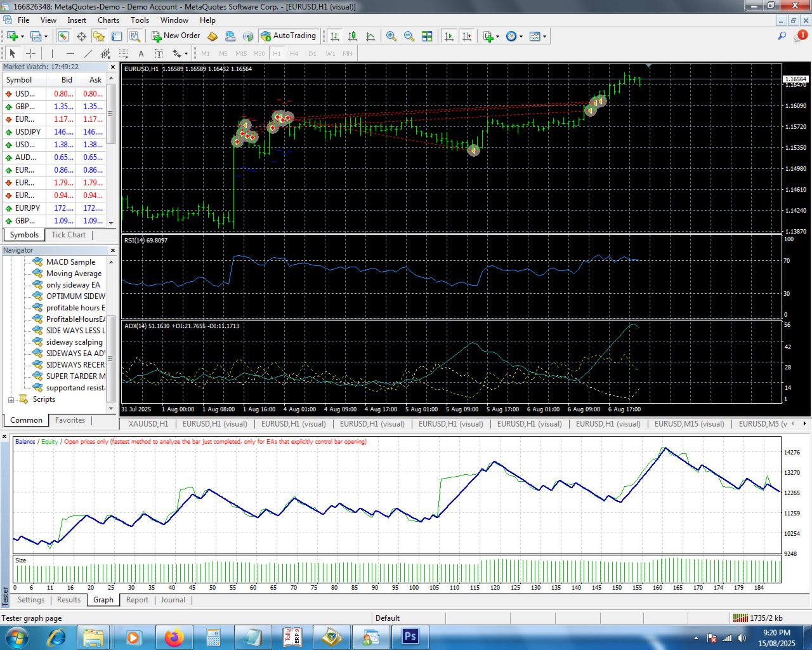Select the XAUUSD,H1 chart tab

tap(148, 423)
